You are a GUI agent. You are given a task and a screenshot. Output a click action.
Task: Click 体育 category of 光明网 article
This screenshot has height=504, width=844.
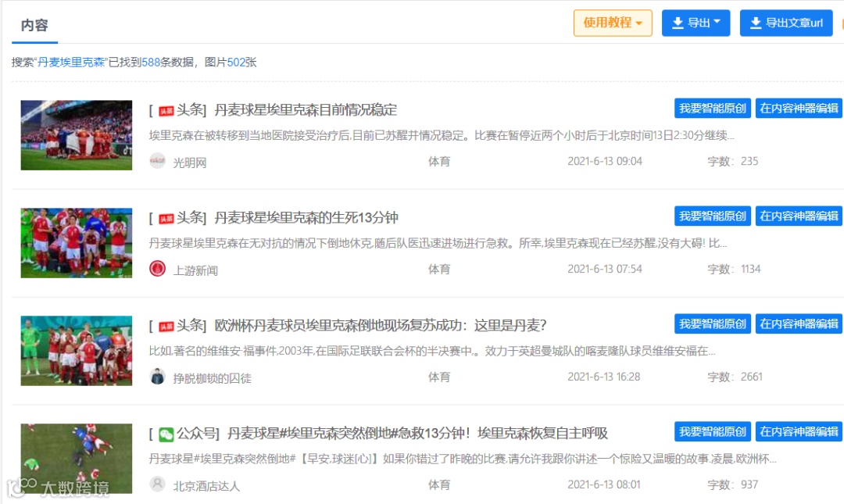tap(439, 161)
